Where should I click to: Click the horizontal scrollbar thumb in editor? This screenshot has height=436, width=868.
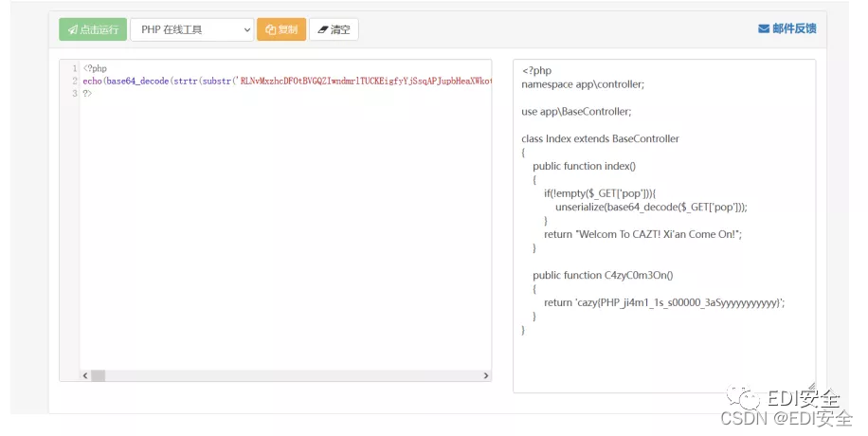98,375
